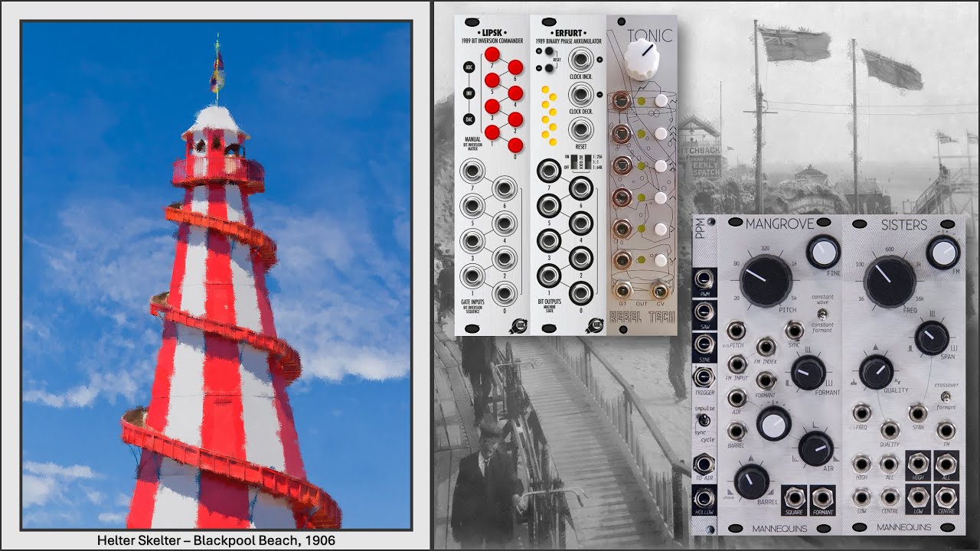Click the SISTERS module title
The width and height of the screenshot is (980, 551).
coord(905,223)
